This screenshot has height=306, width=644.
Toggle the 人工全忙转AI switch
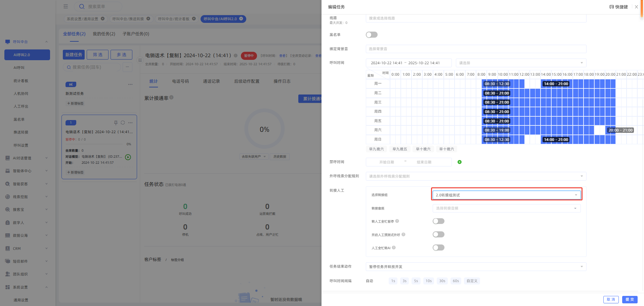click(x=438, y=247)
